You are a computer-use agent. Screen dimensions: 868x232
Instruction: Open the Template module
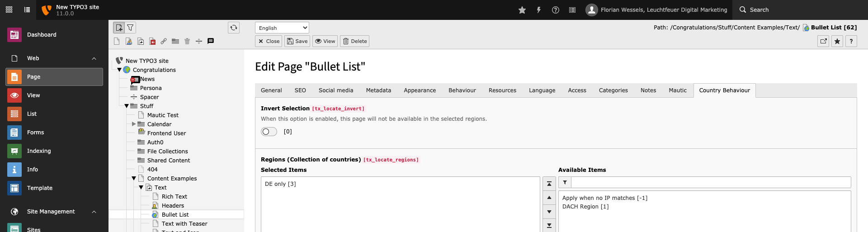pyautogui.click(x=54, y=188)
